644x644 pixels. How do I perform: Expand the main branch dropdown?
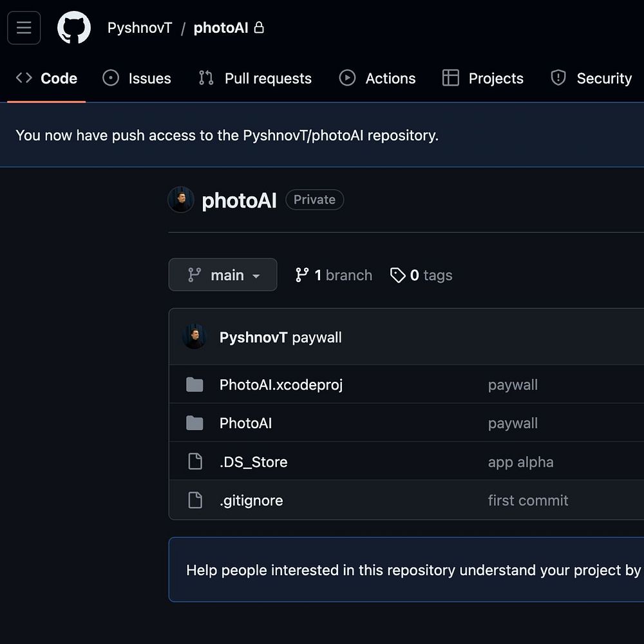(223, 275)
